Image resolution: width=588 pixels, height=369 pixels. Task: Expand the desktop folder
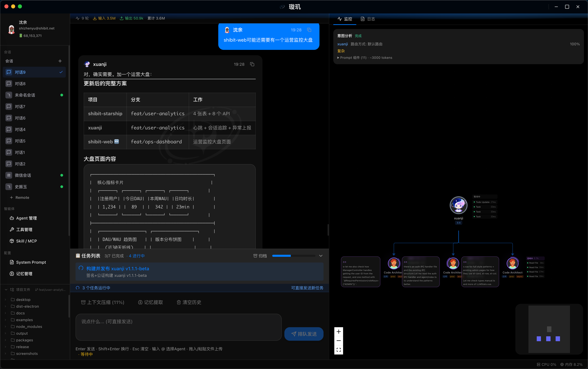click(5, 299)
